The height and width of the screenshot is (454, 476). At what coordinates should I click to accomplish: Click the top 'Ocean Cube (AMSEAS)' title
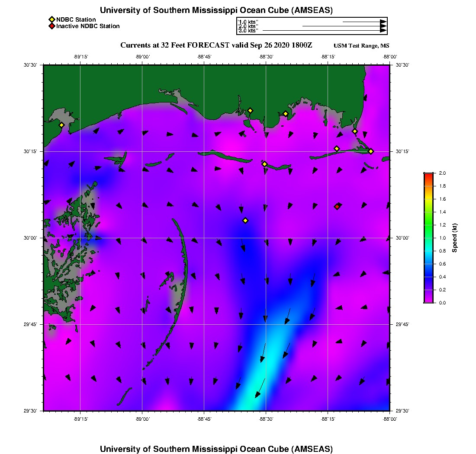pyautogui.click(x=216, y=10)
